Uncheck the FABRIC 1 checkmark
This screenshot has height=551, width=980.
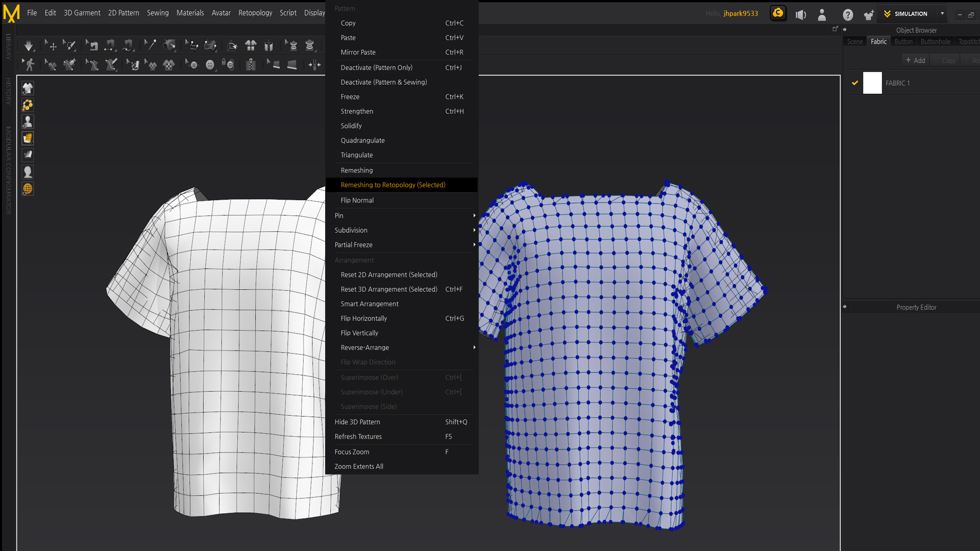click(855, 83)
